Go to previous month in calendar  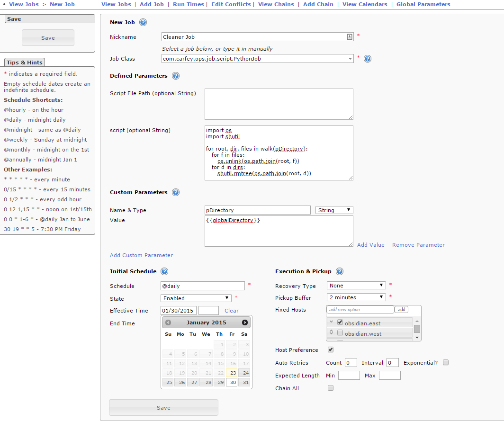(x=168, y=322)
